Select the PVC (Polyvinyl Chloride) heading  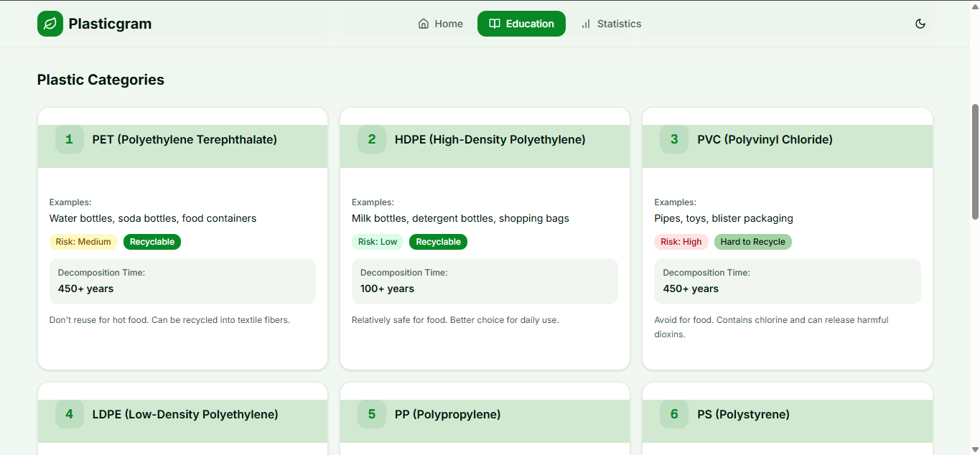point(765,140)
